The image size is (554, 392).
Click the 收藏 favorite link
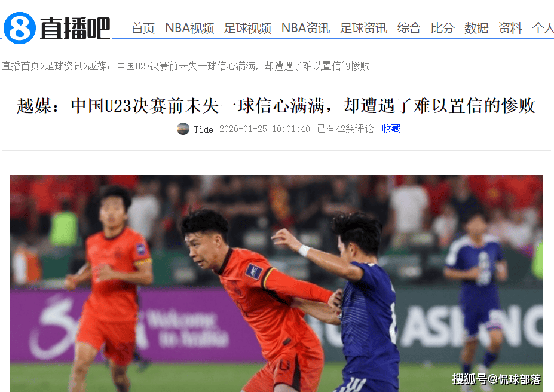click(x=391, y=129)
